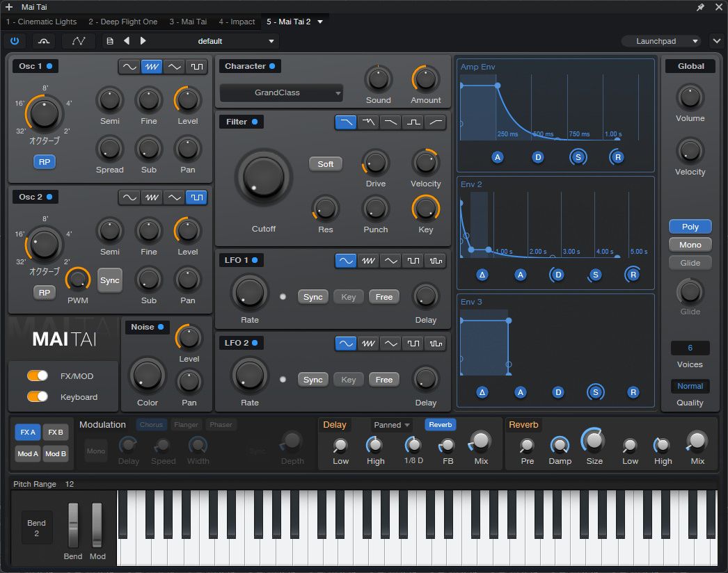Switch to Cinematic Lights instrument tab
Screen dimensions: 728x573
(42, 22)
